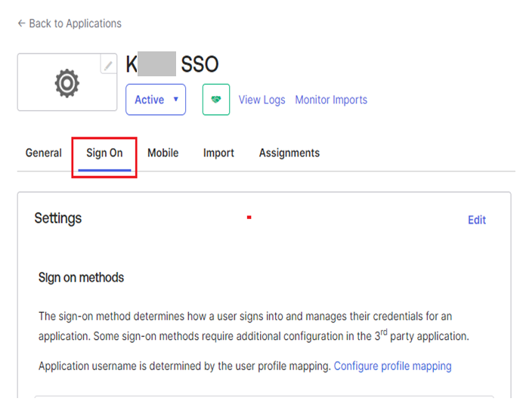
Task: Open the View Logs link
Action: click(x=262, y=100)
